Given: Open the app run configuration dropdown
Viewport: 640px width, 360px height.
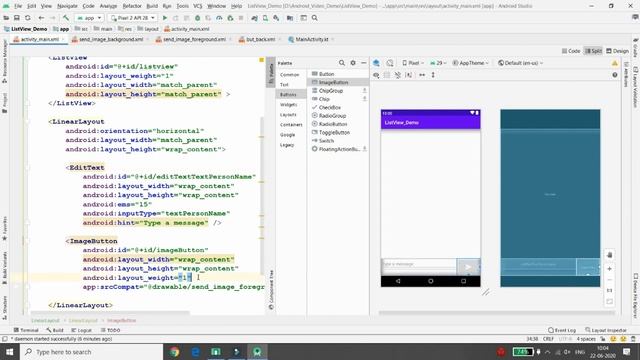Looking at the screenshot, I should pyautogui.click(x=89, y=18).
